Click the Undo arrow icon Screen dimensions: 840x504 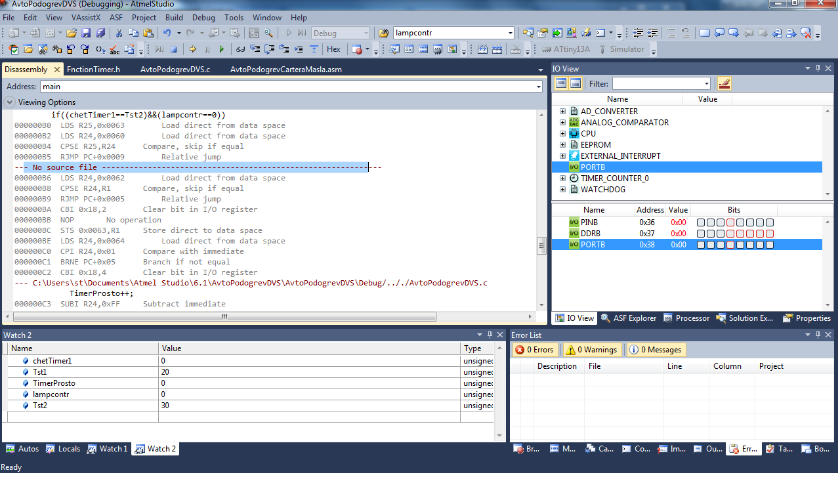tap(167, 33)
